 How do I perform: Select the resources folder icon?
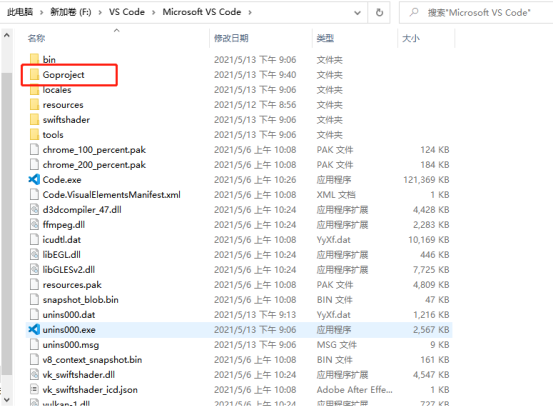[x=34, y=105]
